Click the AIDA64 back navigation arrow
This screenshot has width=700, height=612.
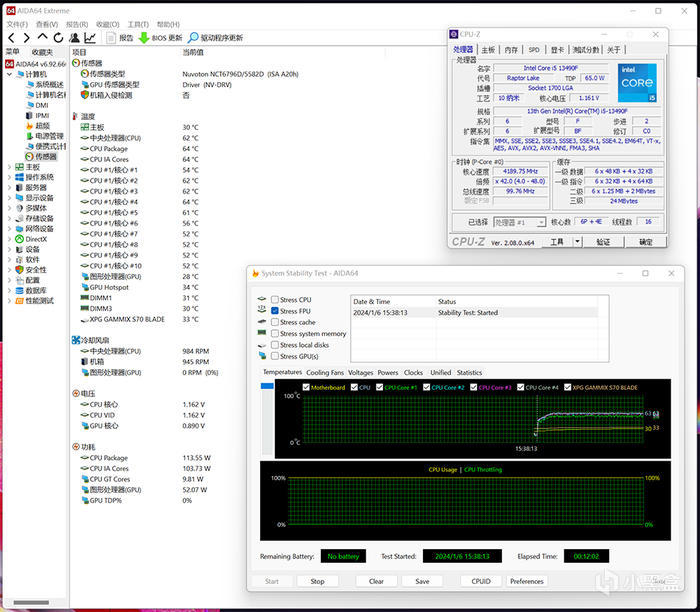coord(11,38)
